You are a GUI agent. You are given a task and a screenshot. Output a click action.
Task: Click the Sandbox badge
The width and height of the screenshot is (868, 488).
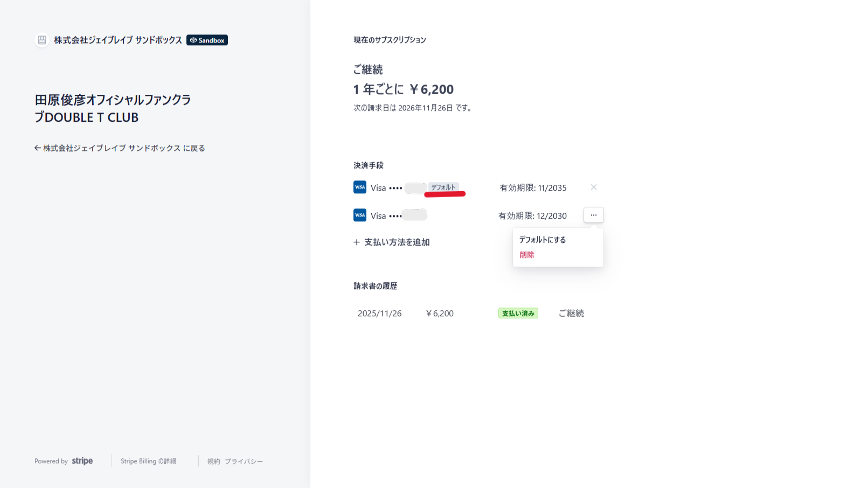[x=207, y=40]
